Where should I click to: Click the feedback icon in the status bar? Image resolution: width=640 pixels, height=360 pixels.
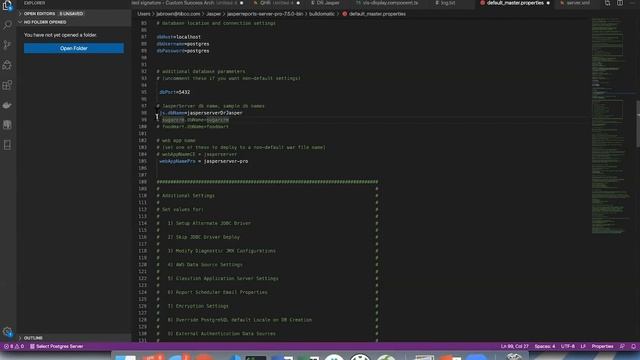(x=622, y=347)
